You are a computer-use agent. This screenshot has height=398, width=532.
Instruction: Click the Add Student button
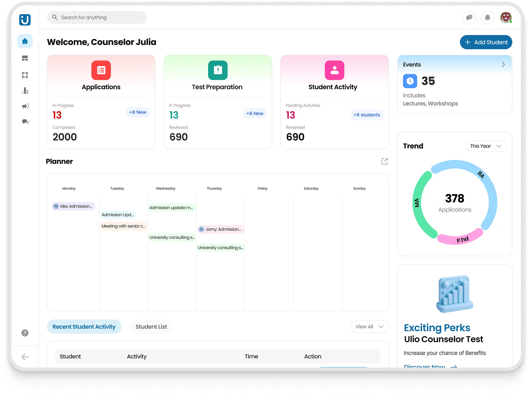(486, 42)
